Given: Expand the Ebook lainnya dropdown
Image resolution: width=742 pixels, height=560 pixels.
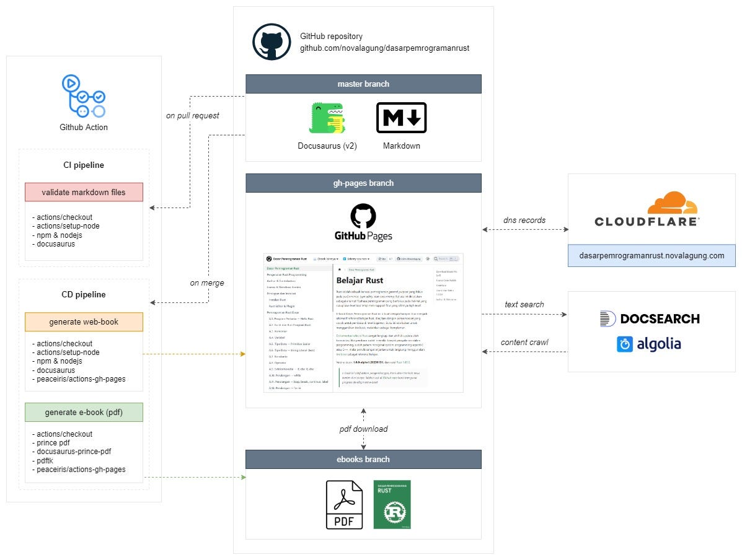Looking at the screenshot, I should click(x=325, y=258).
